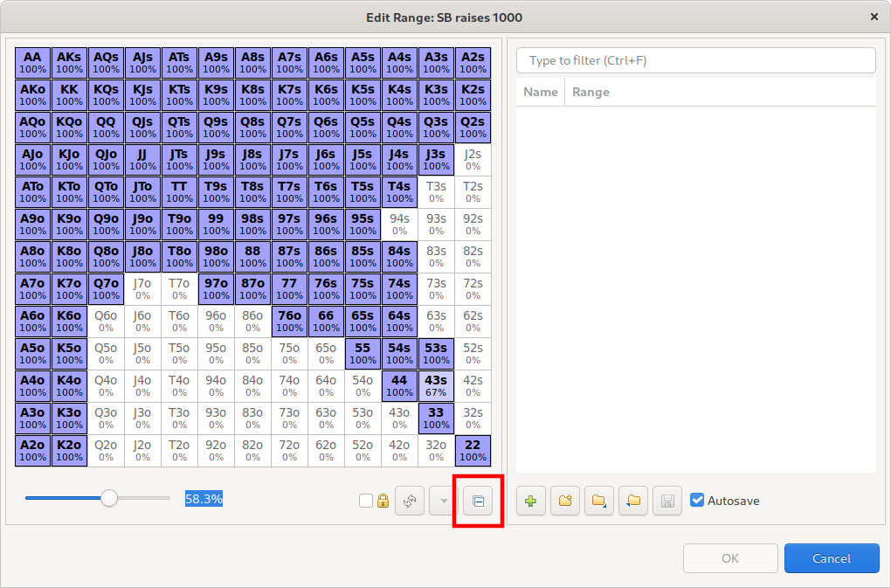Click the range percentage slider handle

(x=109, y=498)
